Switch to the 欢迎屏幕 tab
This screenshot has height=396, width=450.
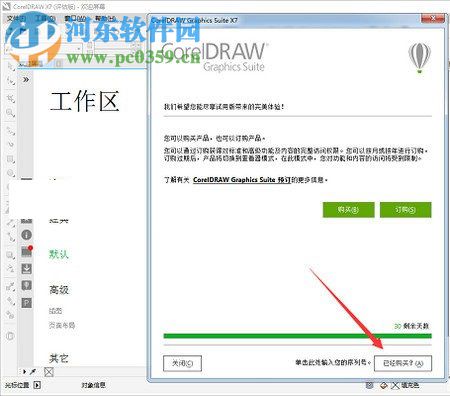tap(30, 64)
